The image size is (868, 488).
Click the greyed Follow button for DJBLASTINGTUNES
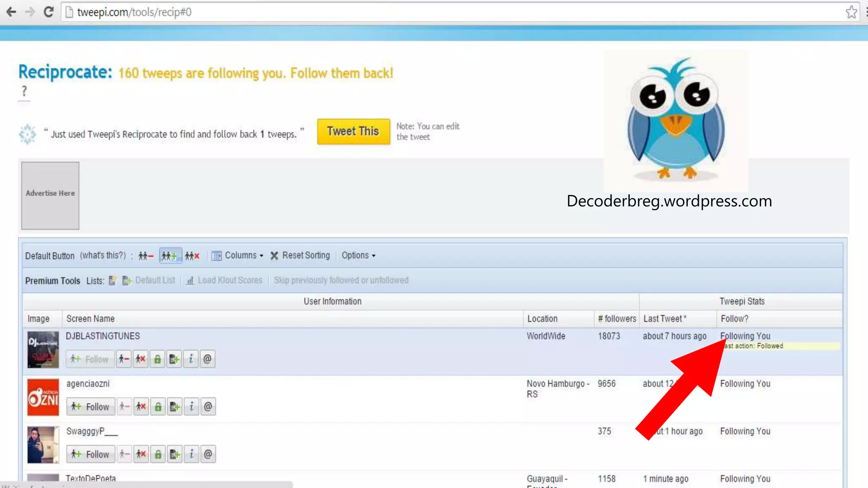coord(90,359)
